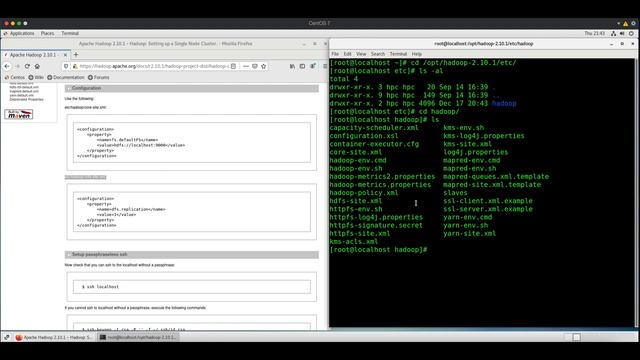Click hadoop-env.sh in terminal listing
The image size is (640, 360).
[x=356, y=168]
